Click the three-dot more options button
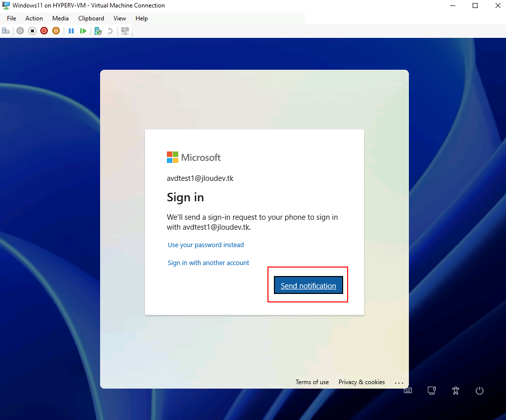This screenshot has height=420, width=506. [399, 383]
